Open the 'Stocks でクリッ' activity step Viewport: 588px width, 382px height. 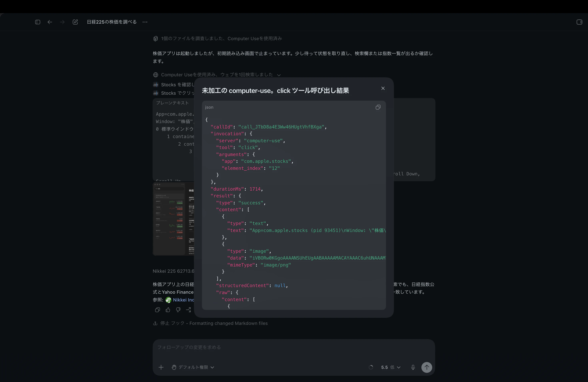coord(173,93)
